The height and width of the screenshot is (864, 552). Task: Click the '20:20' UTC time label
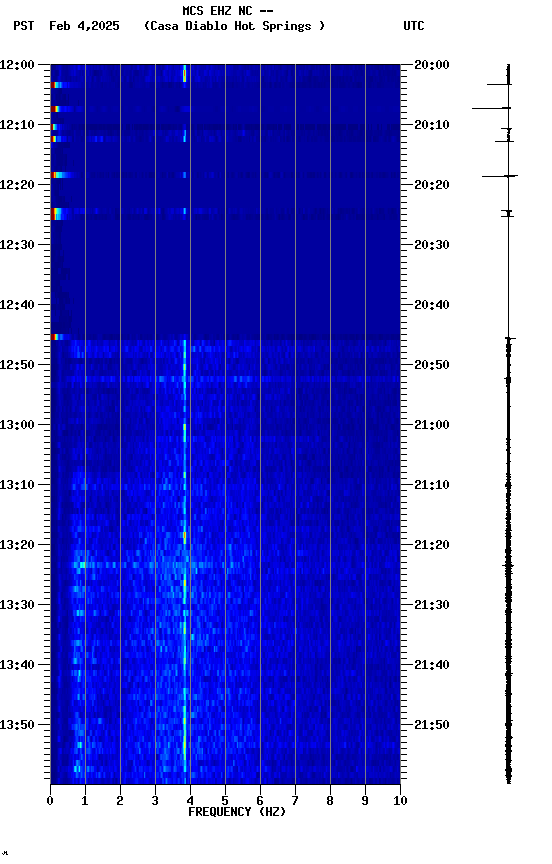432,185
